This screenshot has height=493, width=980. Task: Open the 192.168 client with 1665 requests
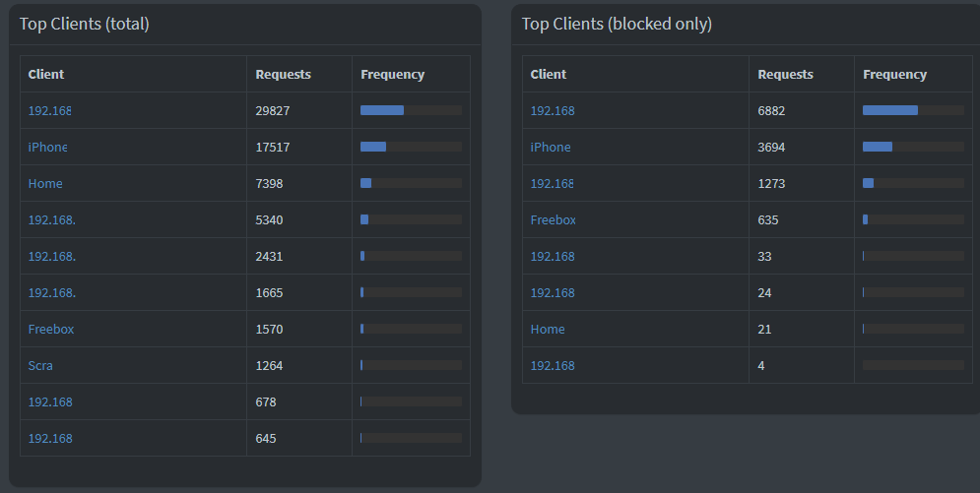pyautogui.click(x=52, y=292)
